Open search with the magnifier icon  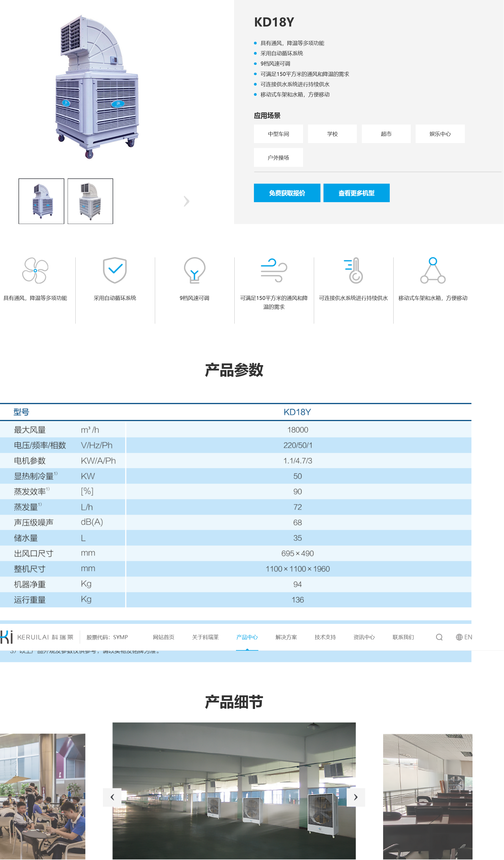pos(439,637)
